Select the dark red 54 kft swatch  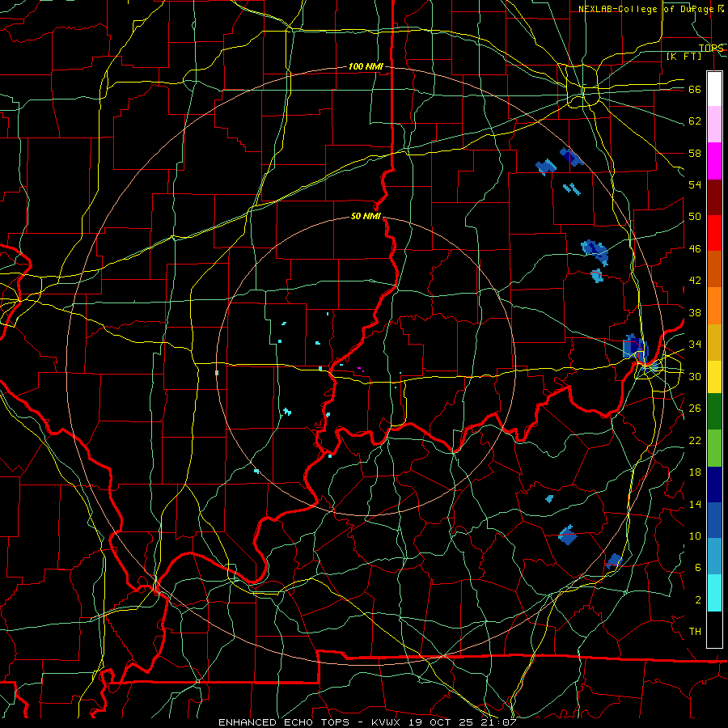click(714, 197)
